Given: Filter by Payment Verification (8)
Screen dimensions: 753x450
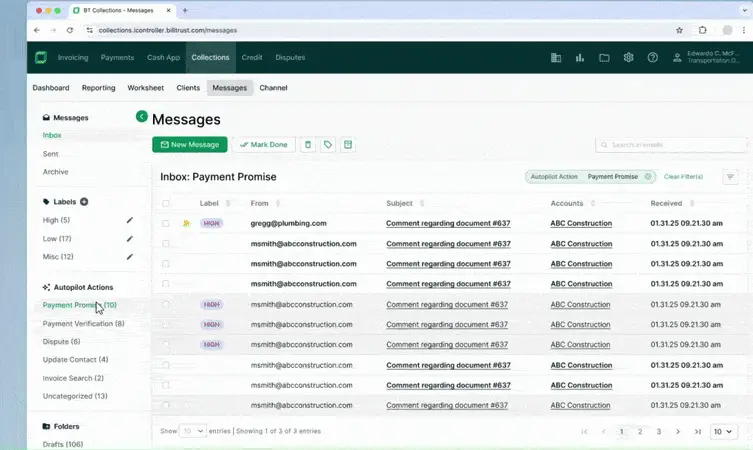Looking at the screenshot, I should click(84, 324).
